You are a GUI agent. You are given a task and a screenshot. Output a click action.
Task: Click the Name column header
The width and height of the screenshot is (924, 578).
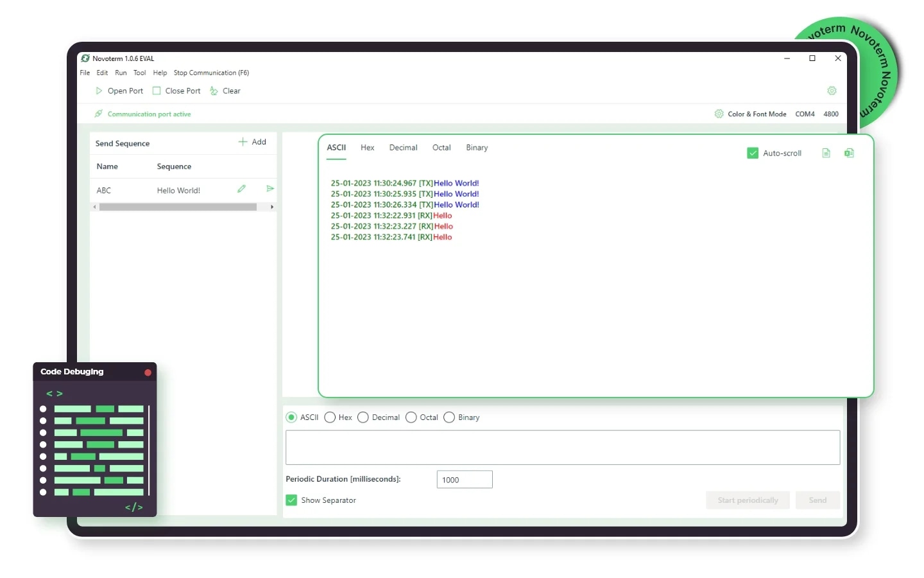107,166
